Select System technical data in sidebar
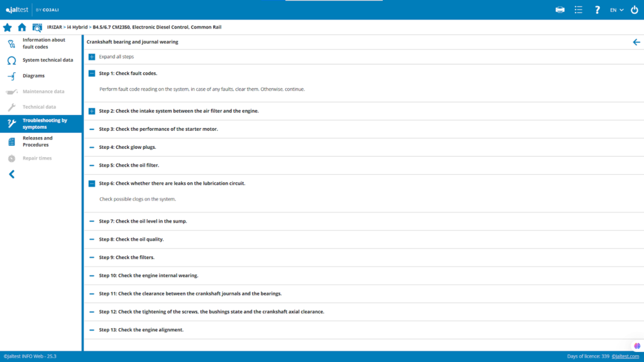This screenshot has width=644, height=362. tap(47, 60)
